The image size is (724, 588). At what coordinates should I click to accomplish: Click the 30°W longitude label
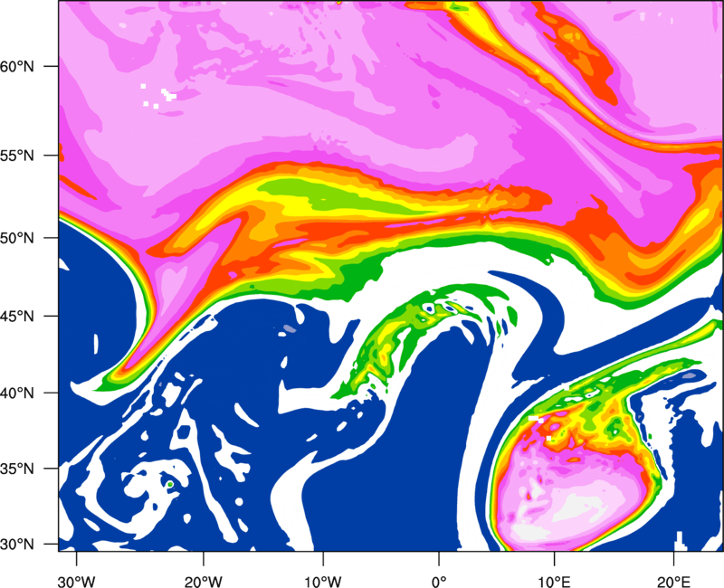point(77,582)
